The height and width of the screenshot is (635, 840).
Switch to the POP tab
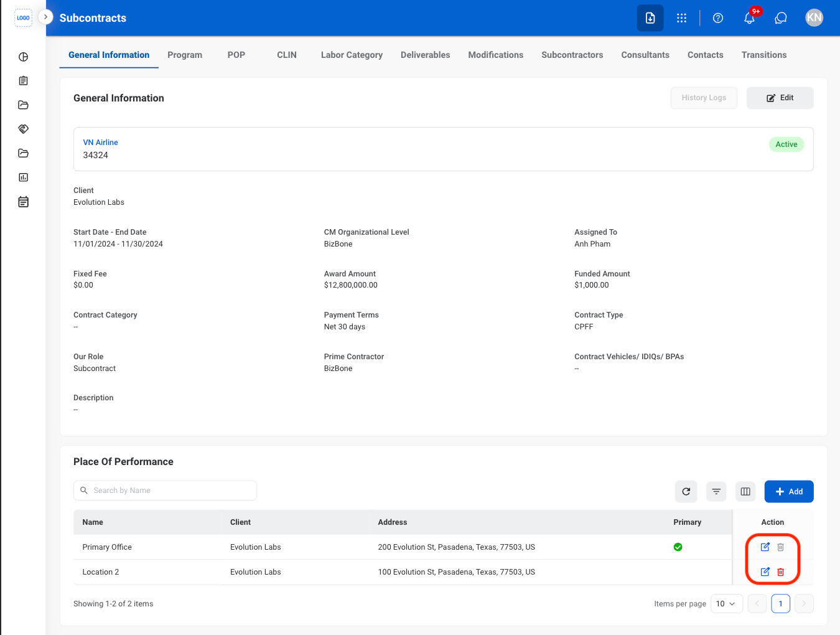click(236, 55)
